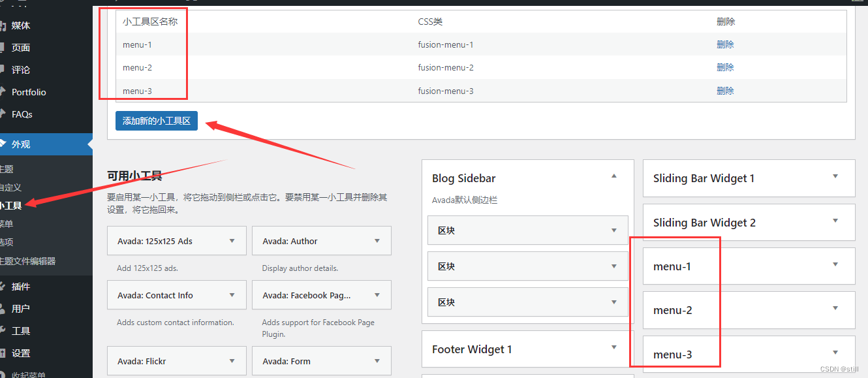Click the Avada默认侧边栏 description text
This screenshot has height=378, width=868.
point(465,200)
